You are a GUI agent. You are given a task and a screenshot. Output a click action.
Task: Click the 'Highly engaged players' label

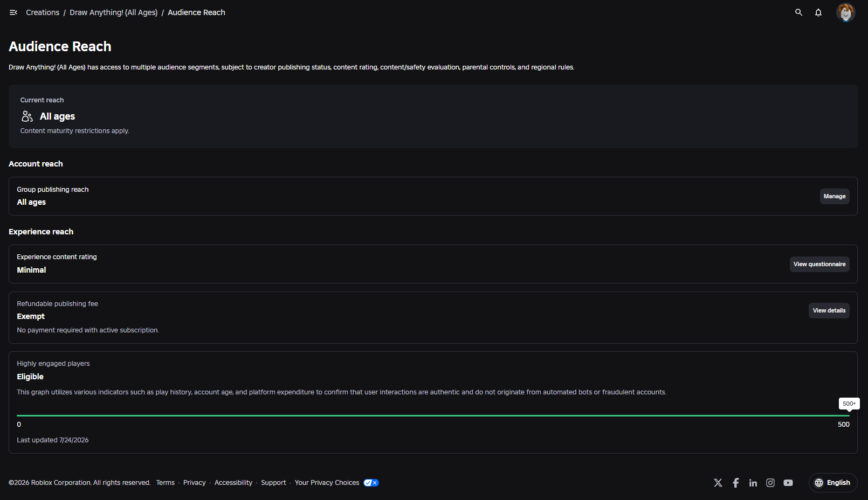coord(53,364)
